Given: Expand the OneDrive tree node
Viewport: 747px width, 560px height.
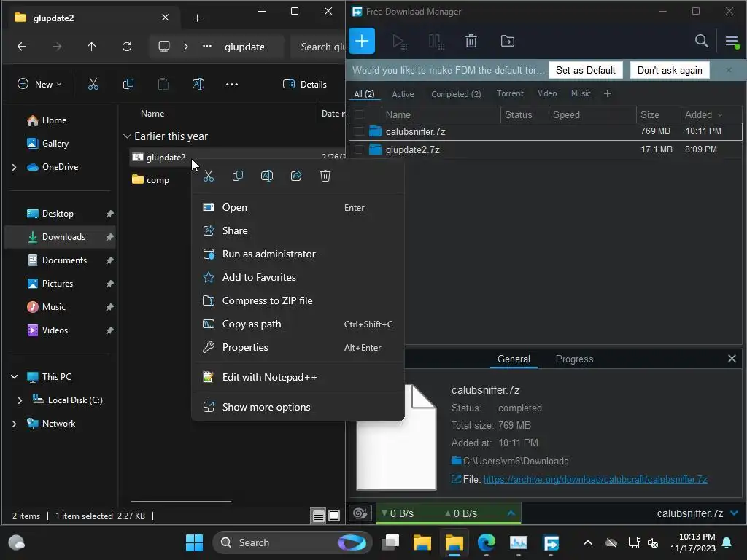Looking at the screenshot, I should tap(15, 167).
